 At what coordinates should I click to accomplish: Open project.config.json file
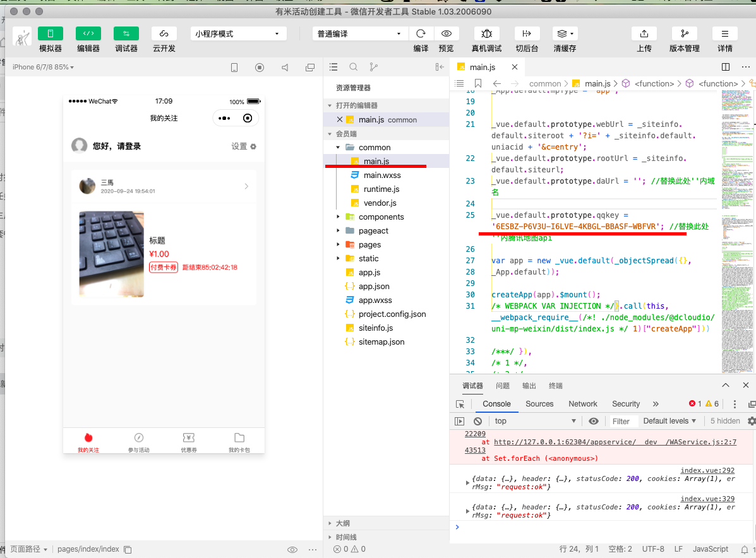click(x=392, y=314)
